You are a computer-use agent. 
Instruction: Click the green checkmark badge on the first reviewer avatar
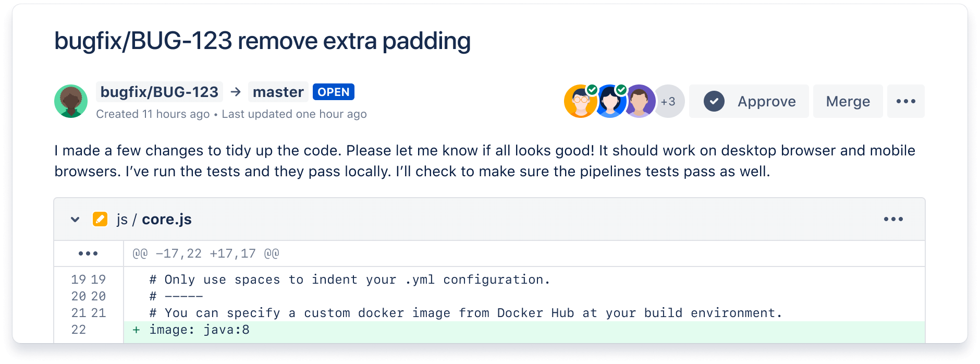592,90
